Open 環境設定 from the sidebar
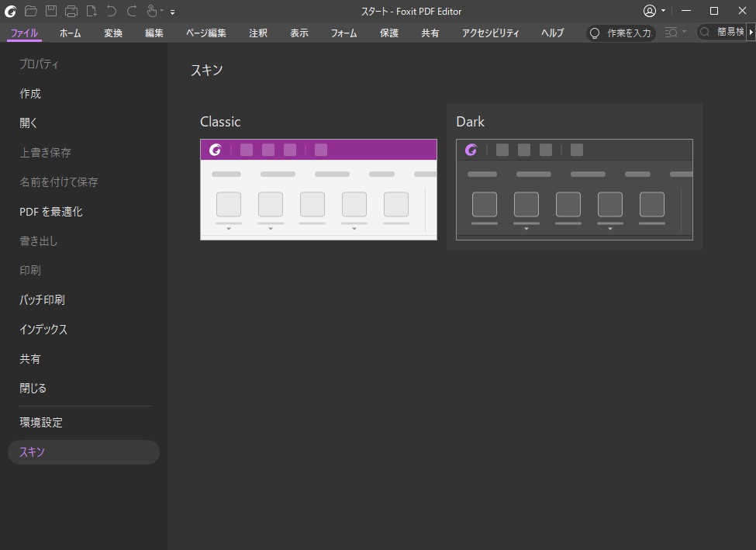The height and width of the screenshot is (550, 756). 42,422
